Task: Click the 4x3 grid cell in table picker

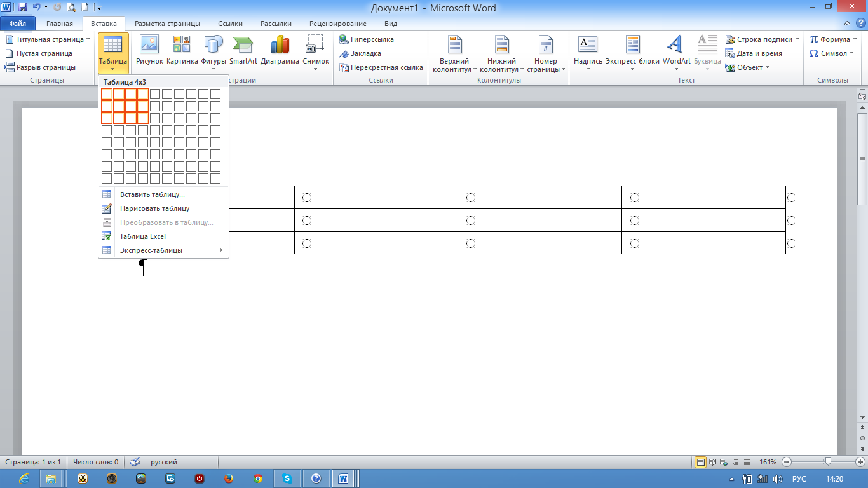Action: (x=143, y=118)
